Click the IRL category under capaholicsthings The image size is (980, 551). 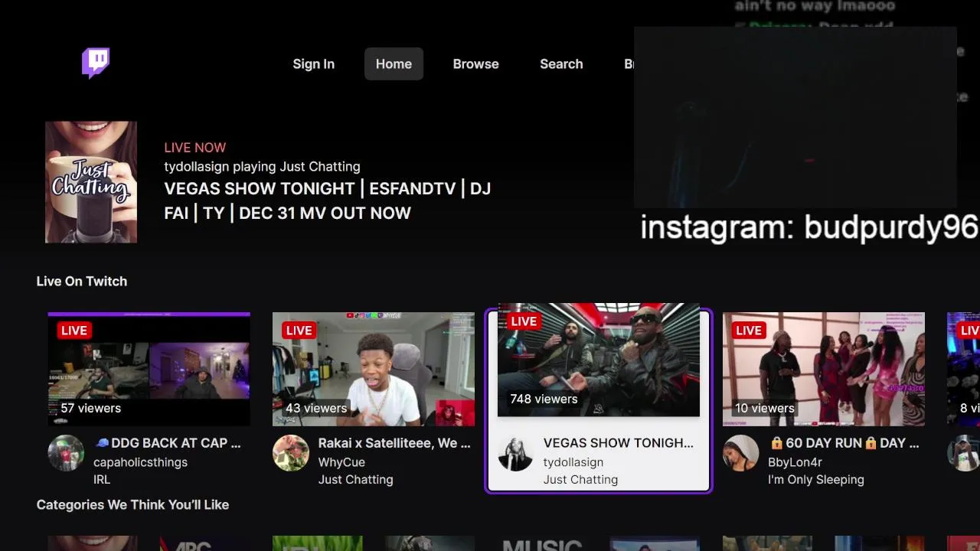click(102, 480)
